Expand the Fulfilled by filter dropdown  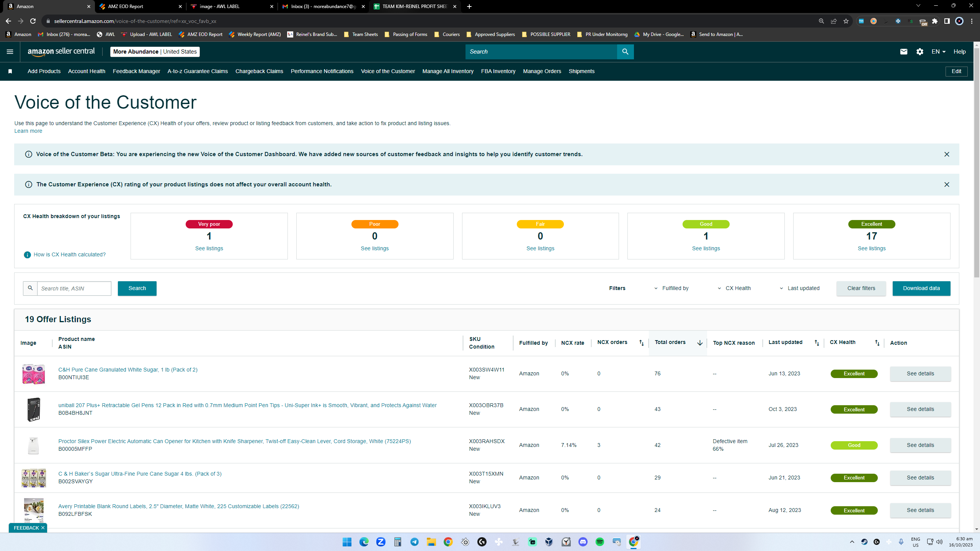[672, 289]
